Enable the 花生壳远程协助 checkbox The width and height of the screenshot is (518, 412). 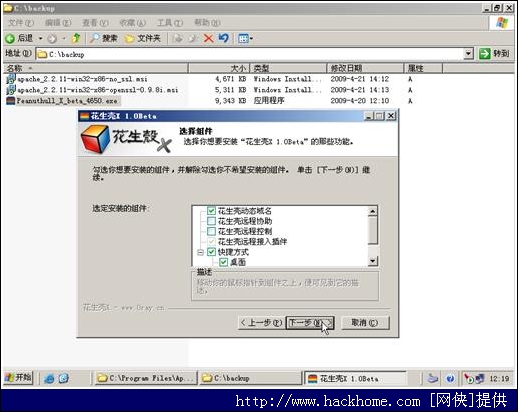[211, 221]
